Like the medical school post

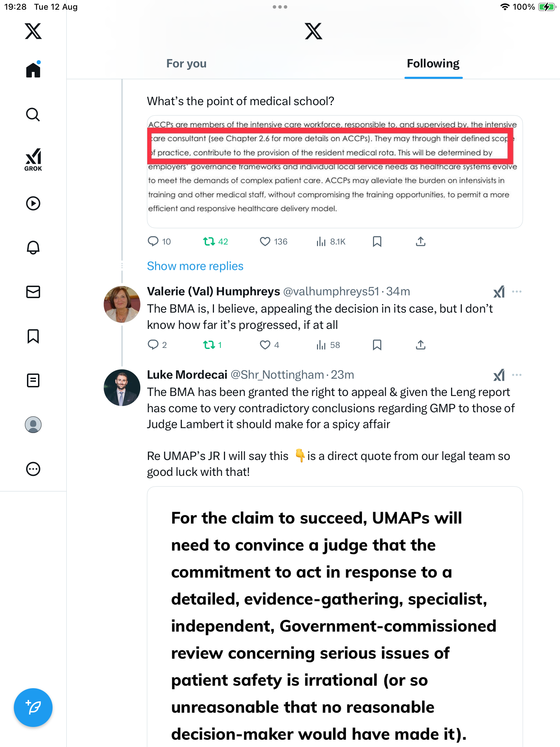(265, 241)
